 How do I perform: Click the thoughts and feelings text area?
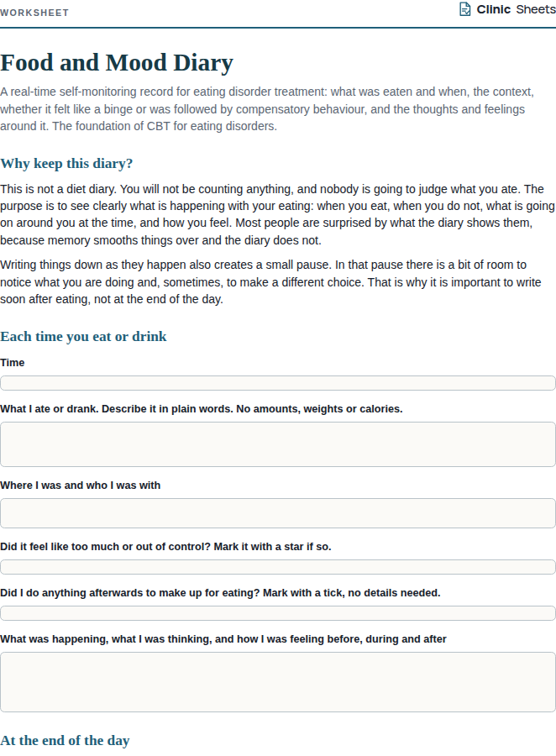pos(278,682)
